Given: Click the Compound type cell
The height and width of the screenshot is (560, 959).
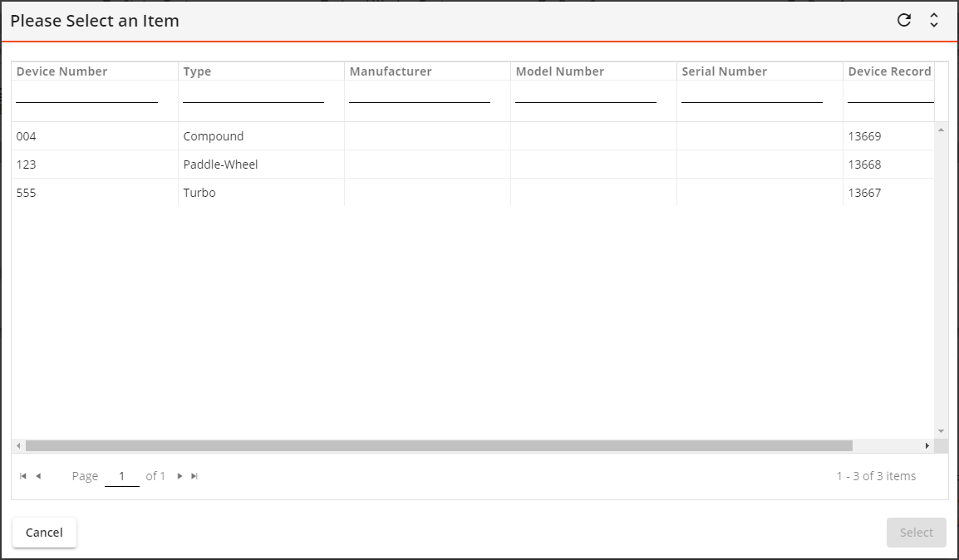Looking at the screenshot, I should [261, 136].
